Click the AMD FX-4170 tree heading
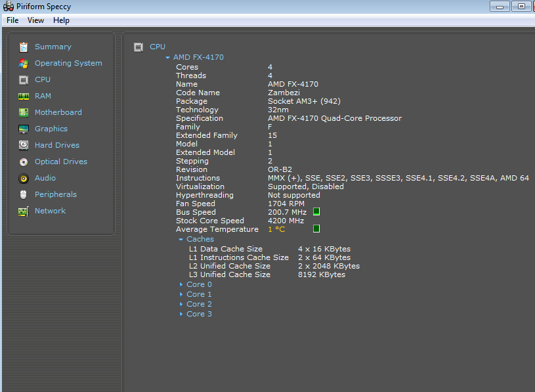 click(x=198, y=57)
